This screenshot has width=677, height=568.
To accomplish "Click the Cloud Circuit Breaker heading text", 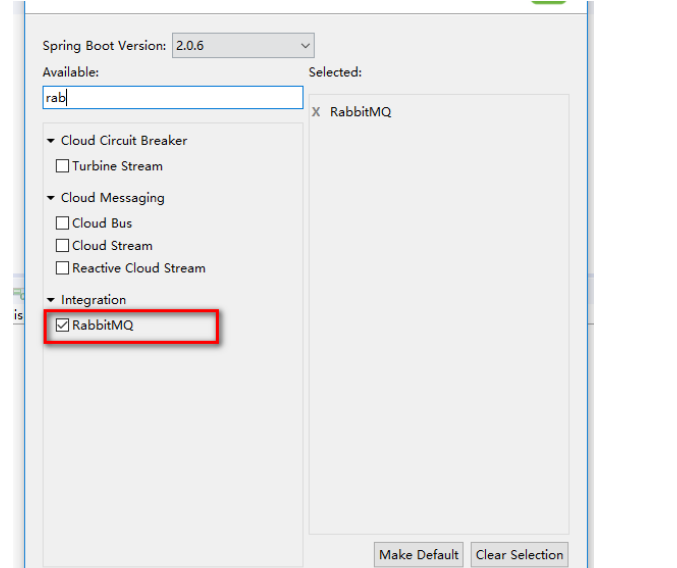I will pos(124,141).
